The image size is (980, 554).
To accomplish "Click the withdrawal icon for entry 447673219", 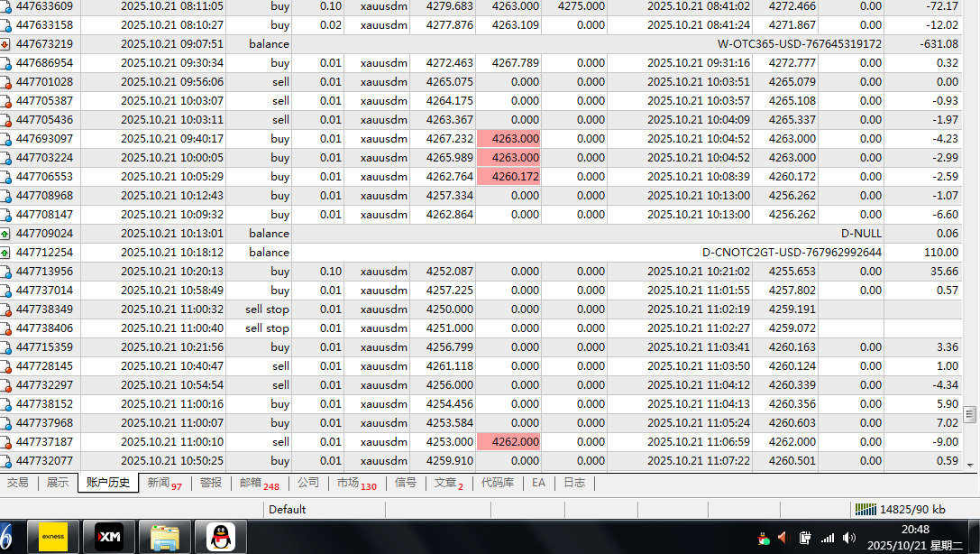I will (x=6, y=44).
